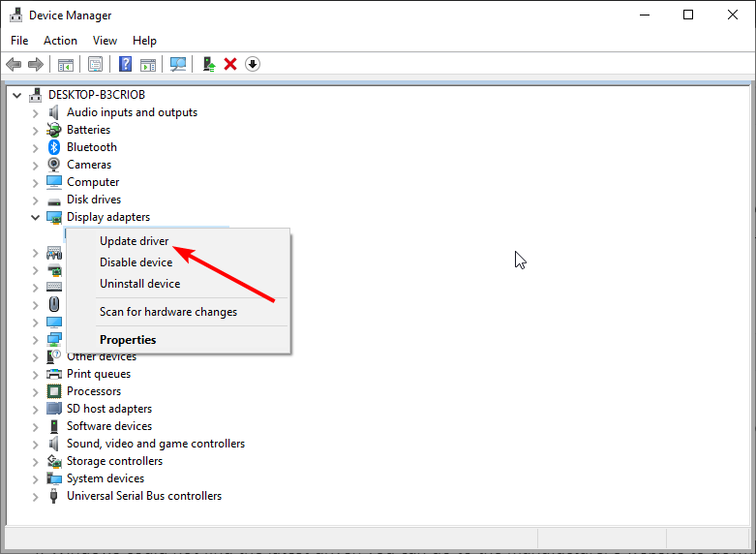Image resolution: width=756 pixels, height=554 pixels.
Task: Open the Action menu
Action: click(x=60, y=41)
